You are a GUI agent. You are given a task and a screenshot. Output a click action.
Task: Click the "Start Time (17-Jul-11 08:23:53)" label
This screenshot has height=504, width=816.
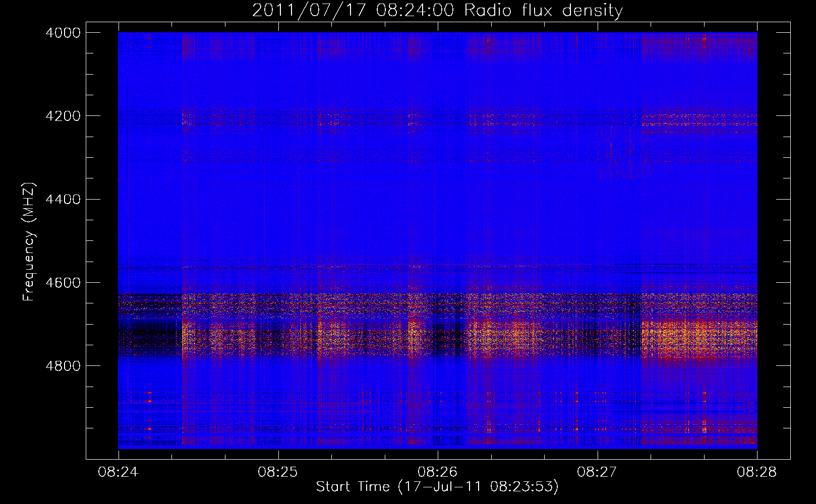(x=437, y=487)
